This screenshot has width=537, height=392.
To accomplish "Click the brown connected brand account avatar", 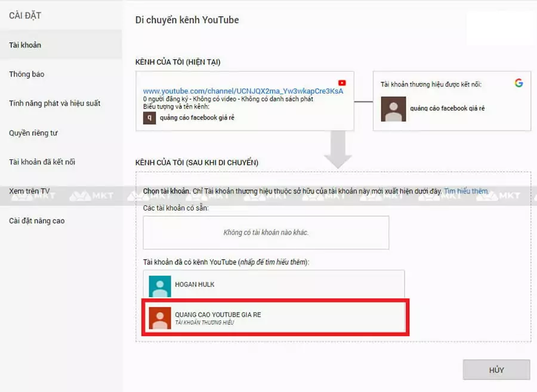I will pos(394,109).
